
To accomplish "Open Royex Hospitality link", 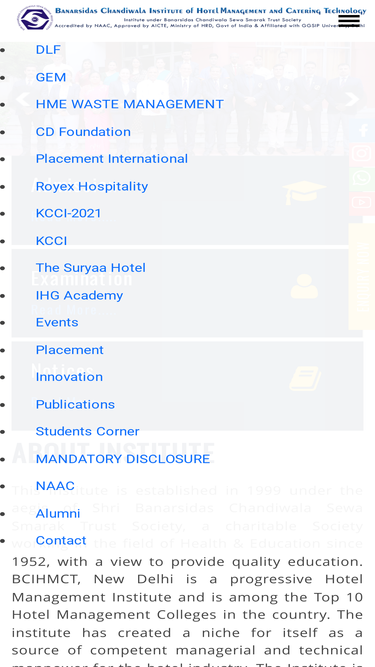I will [92, 186].
